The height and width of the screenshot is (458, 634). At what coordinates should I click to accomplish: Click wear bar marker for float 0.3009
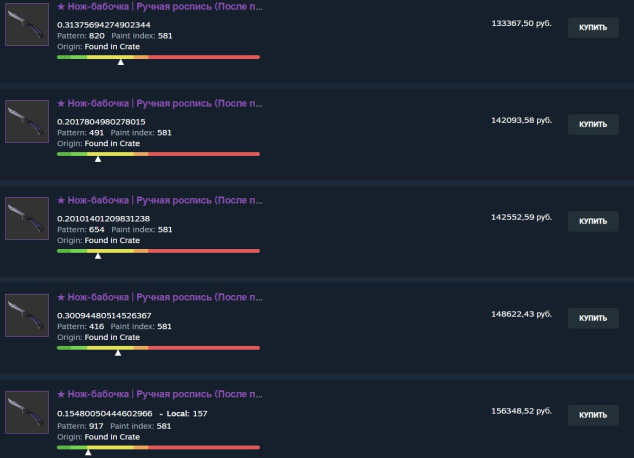(118, 353)
